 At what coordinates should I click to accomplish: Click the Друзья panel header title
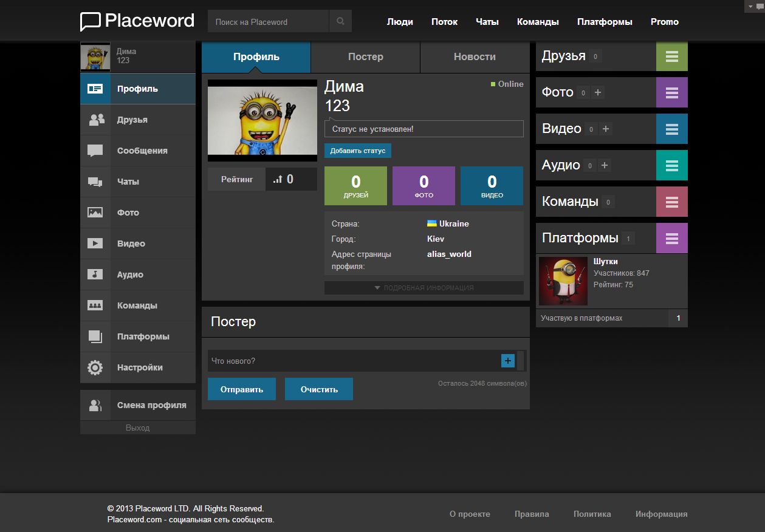(564, 56)
